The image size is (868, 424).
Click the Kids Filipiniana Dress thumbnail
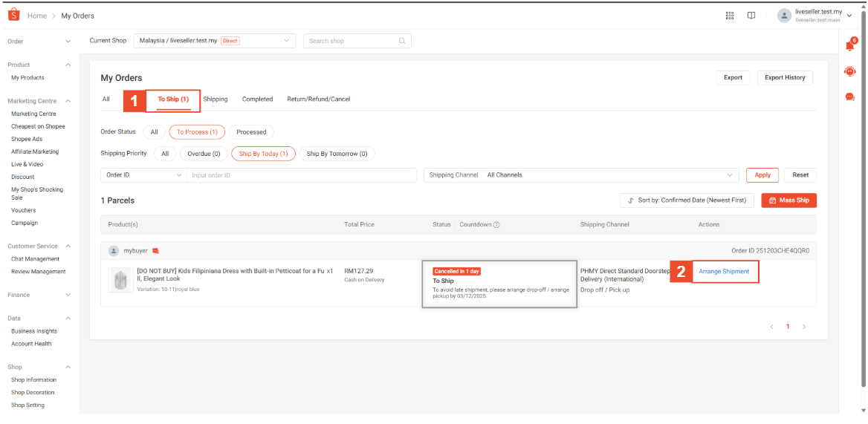pos(120,279)
